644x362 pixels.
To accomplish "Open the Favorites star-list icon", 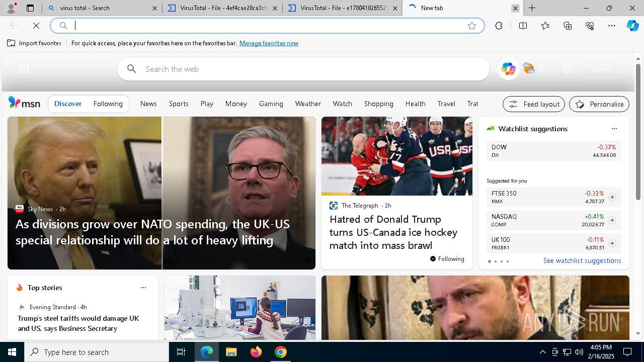I will (x=545, y=26).
